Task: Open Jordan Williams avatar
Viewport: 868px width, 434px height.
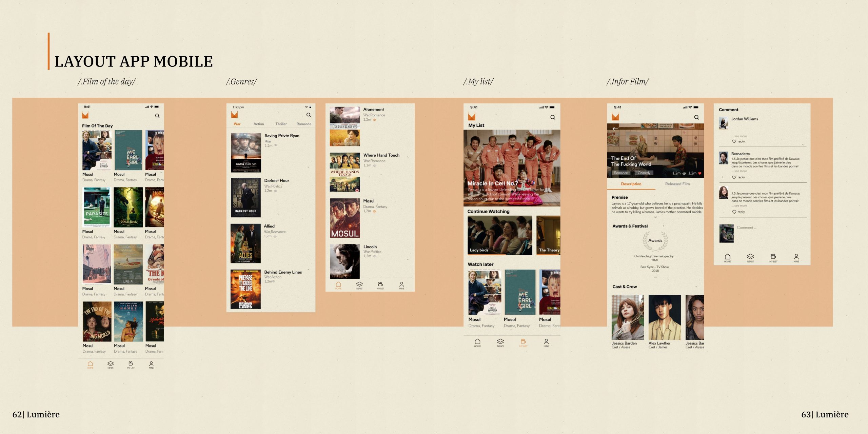Action: click(x=724, y=123)
